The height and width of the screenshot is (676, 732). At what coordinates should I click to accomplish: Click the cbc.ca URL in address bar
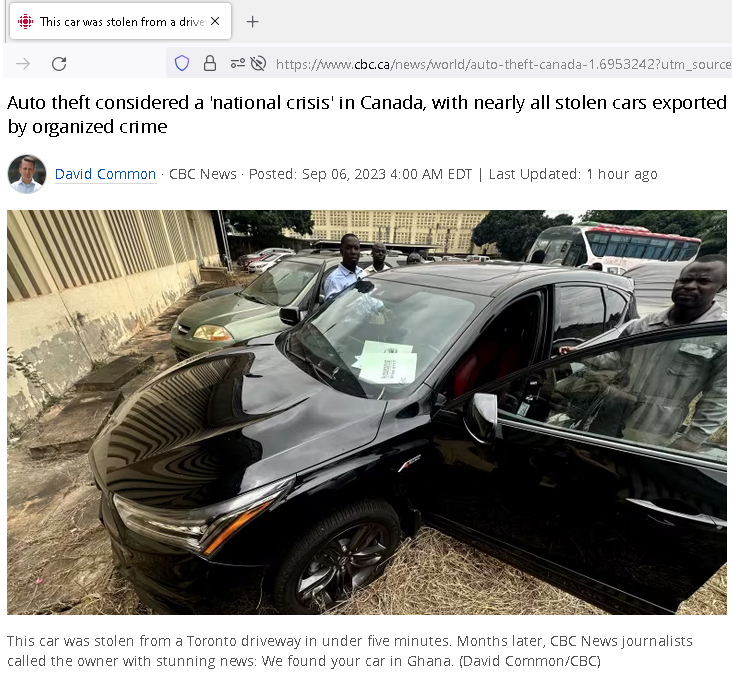coord(503,64)
